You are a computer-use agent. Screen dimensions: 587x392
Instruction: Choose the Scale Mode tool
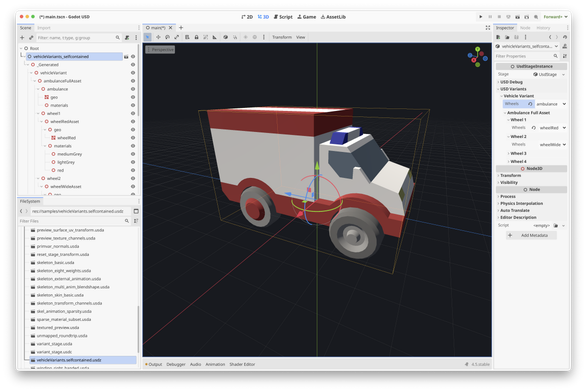(177, 37)
